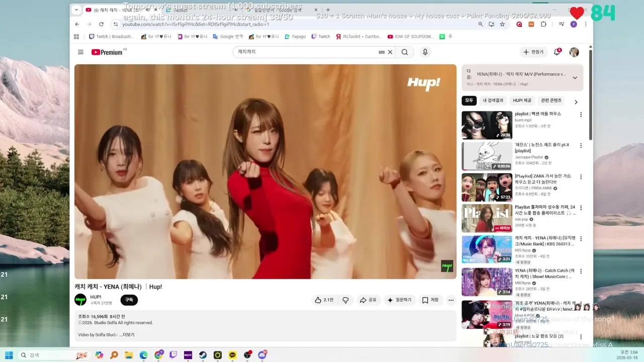Go back with browser back arrow

[x=77, y=24]
